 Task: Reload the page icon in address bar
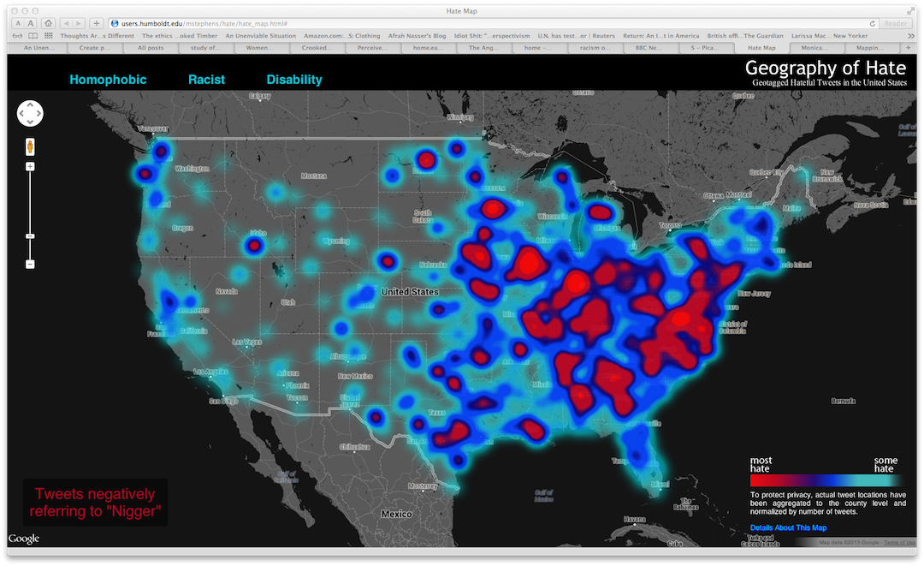click(872, 24)
